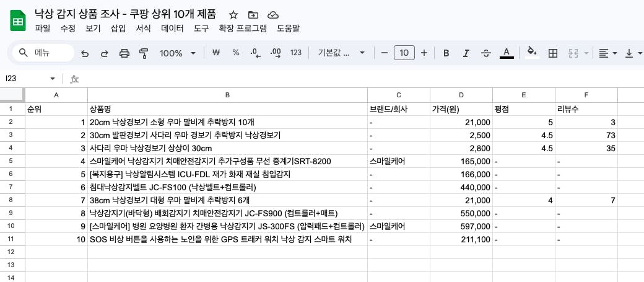Select cell with price 597,000
Viewport: 644px width, 282px height.
(x=461, y=226)
